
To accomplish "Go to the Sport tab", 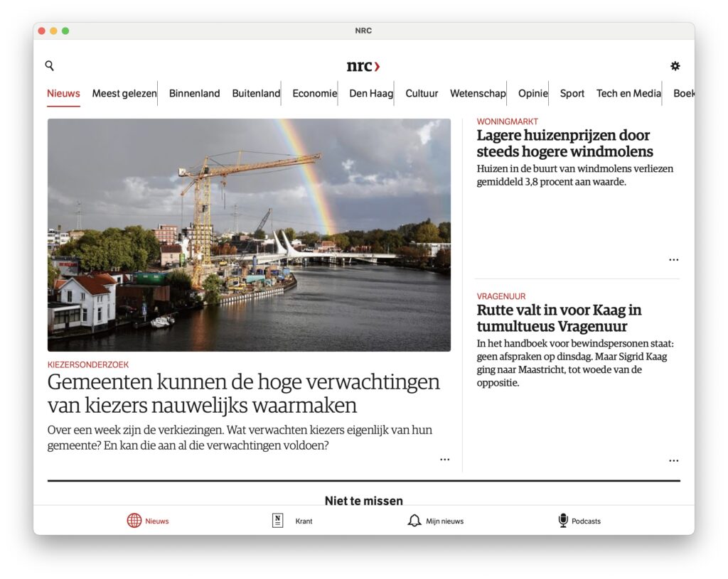I will pos(572,93).
